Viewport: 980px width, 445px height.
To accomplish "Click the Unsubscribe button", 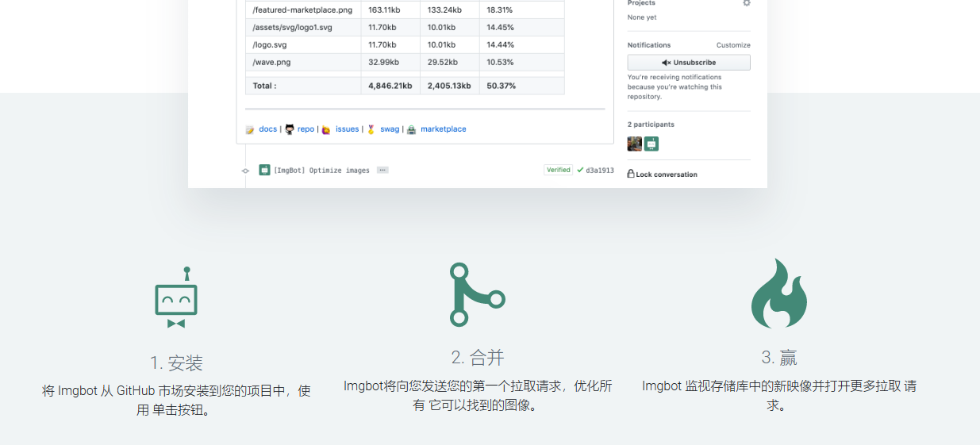I will coord(689,63).
